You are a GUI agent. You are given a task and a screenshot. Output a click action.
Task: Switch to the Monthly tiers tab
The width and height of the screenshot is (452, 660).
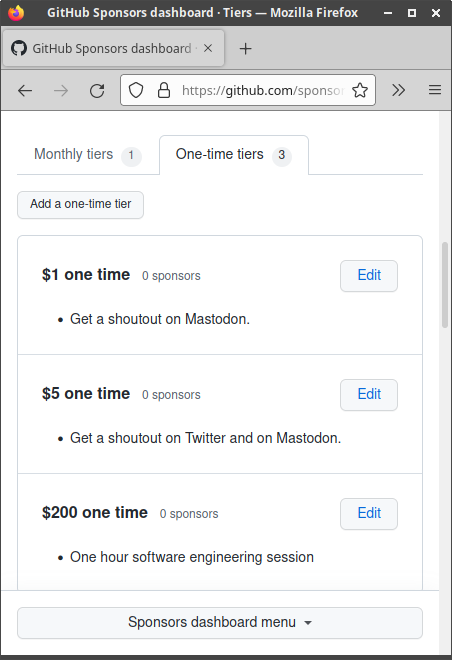[88, 155]
